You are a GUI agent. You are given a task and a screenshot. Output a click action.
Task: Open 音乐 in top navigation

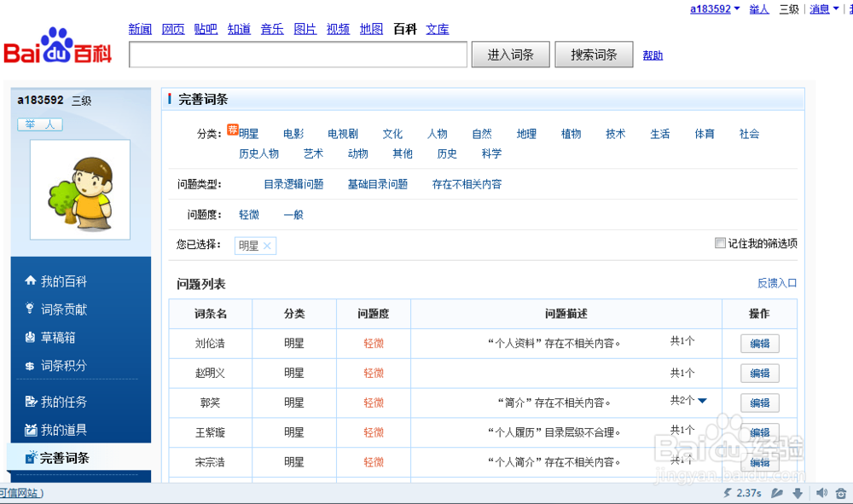[x=272, y=29]
